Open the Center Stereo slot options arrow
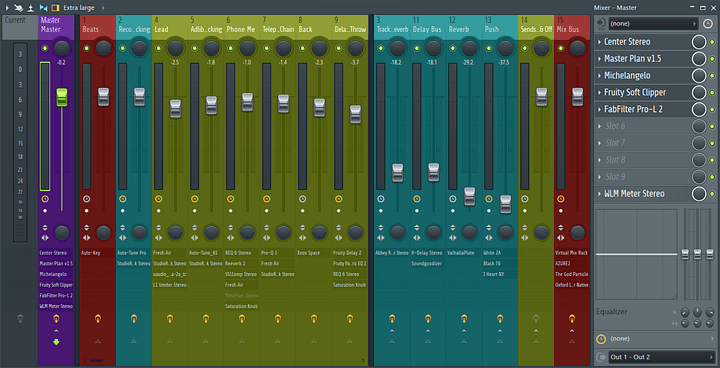This screenshot has height=368, width=720. (599, 42)
